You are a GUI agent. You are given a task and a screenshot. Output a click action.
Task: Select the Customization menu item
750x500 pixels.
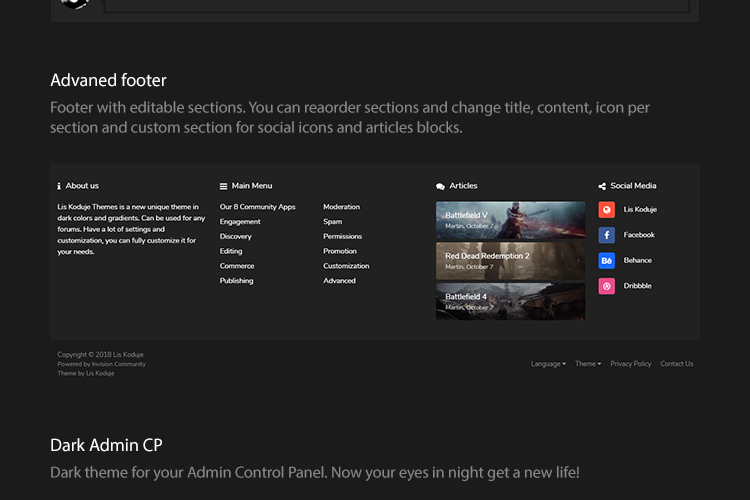[x=346, y=266]
